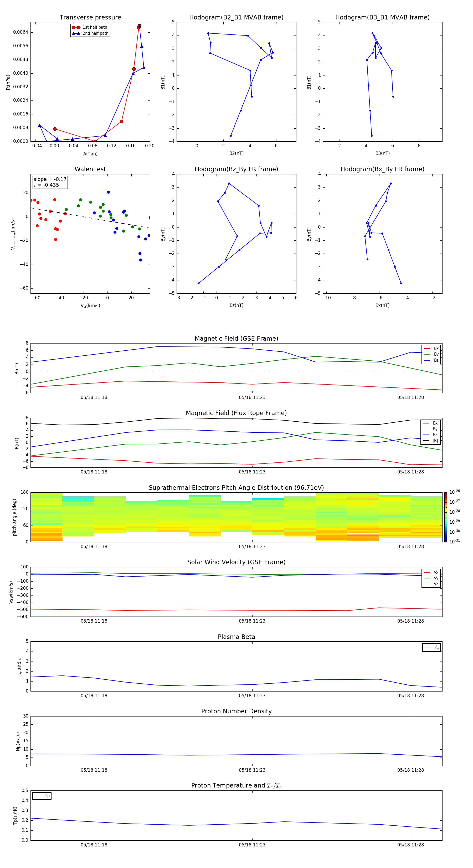Click the 'slope = -0.17' annotation box
This screenshot has height=868, width=473.
[x=50, y=182]
